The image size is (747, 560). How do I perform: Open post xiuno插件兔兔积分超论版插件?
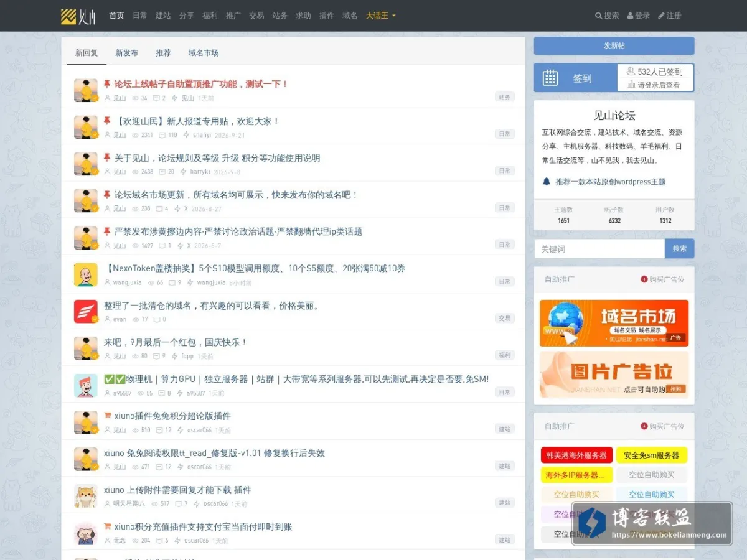click(x=172, y=416)
